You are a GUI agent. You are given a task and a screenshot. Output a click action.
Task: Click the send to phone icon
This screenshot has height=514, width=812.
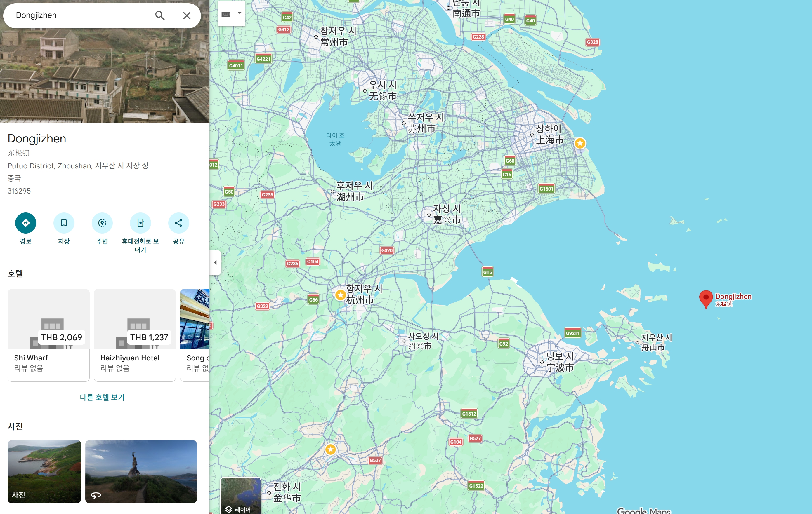point(140,223)
